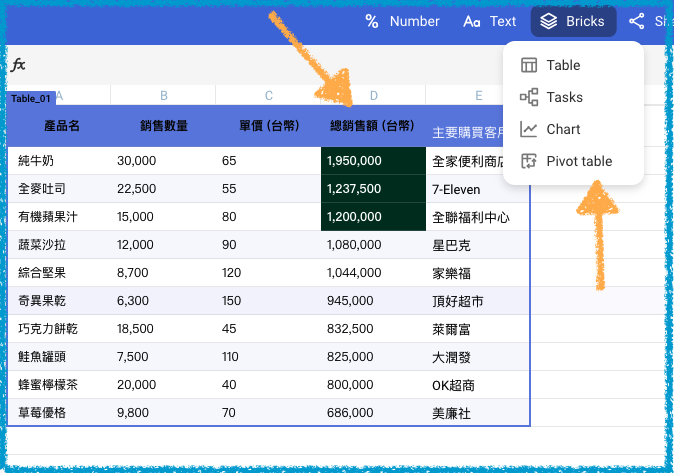Click the percent Number format icon
The height and width of the screenshot is (473, 674).
tap(372, 21)
